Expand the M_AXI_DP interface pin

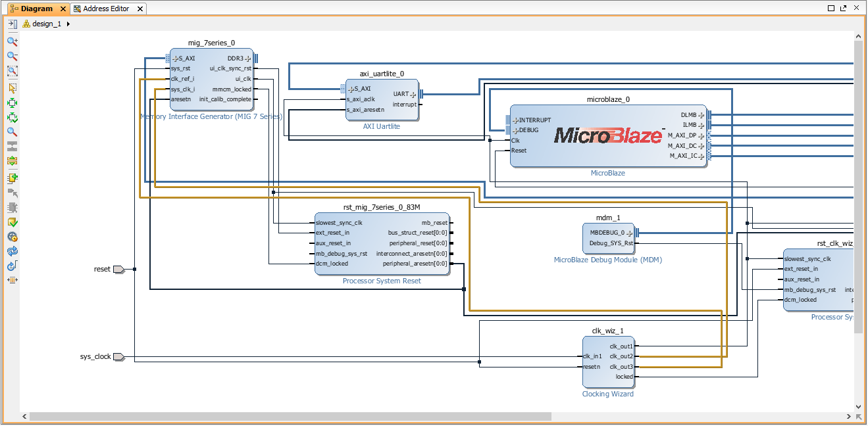coord(702,135)
